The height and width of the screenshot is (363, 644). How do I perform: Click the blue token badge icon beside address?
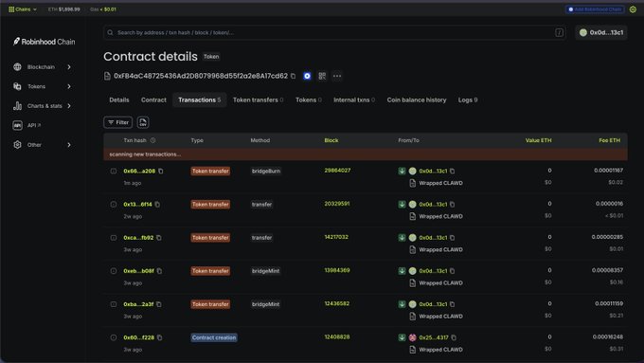(307, 76)
